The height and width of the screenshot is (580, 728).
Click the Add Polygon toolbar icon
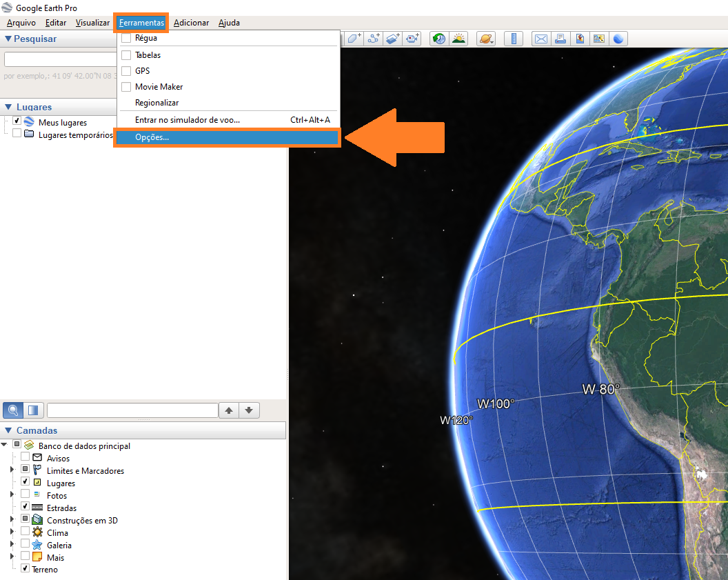coord(354,39)
